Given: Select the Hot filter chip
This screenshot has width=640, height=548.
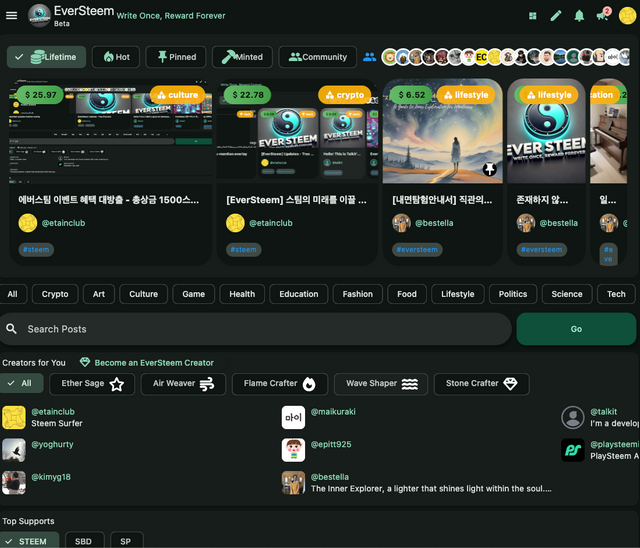Looking at the screenshot, I should click(x=116, y=57).
